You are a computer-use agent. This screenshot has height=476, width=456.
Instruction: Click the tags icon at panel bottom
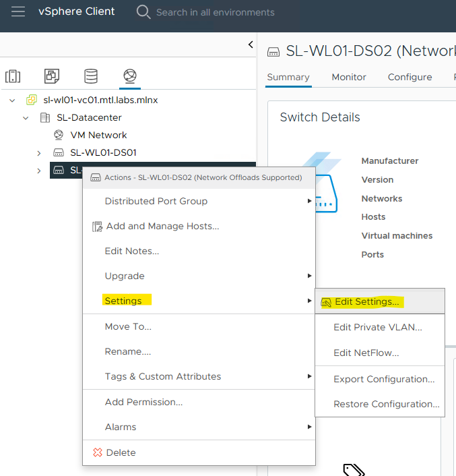click(354, 469)
